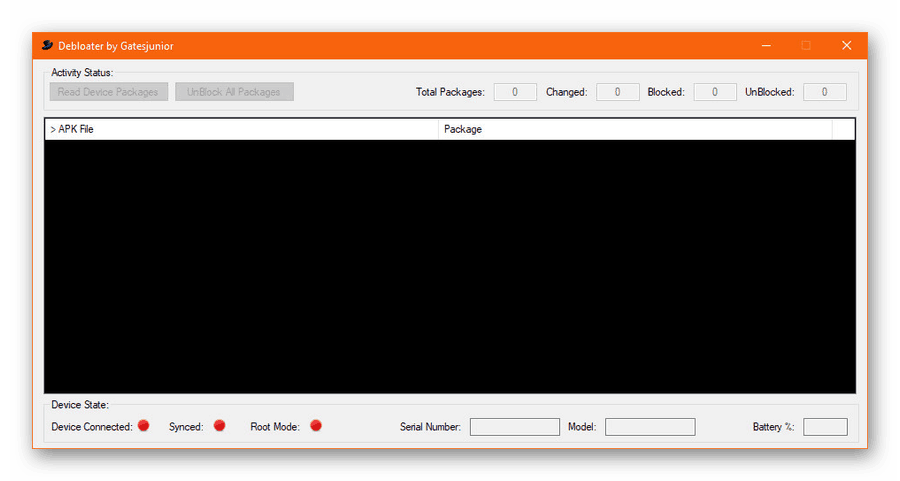Click the Serial Number label

(430, 426)
